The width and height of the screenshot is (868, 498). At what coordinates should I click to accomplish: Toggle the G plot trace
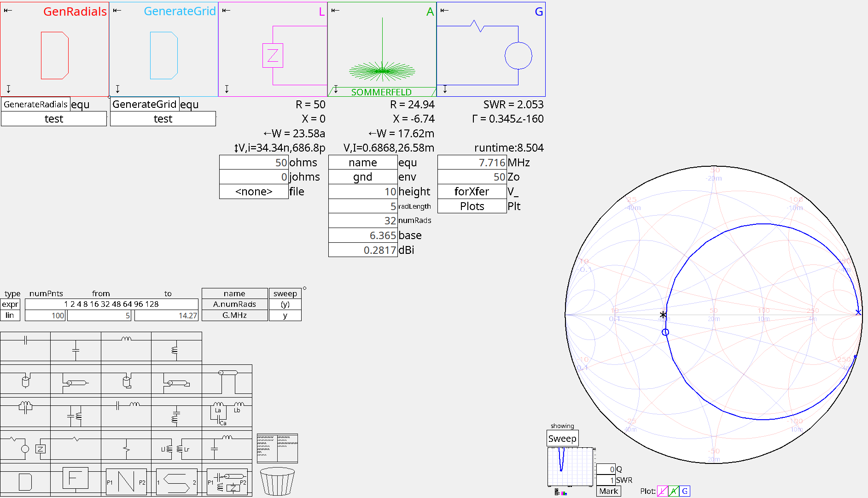pos(685,491)
